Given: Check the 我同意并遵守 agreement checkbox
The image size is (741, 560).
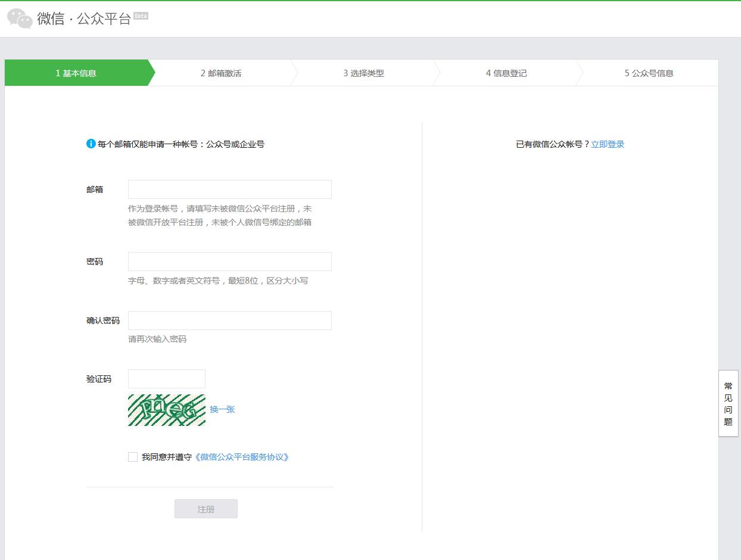Looking at the screenshot, I should click(x=133, y=457).
